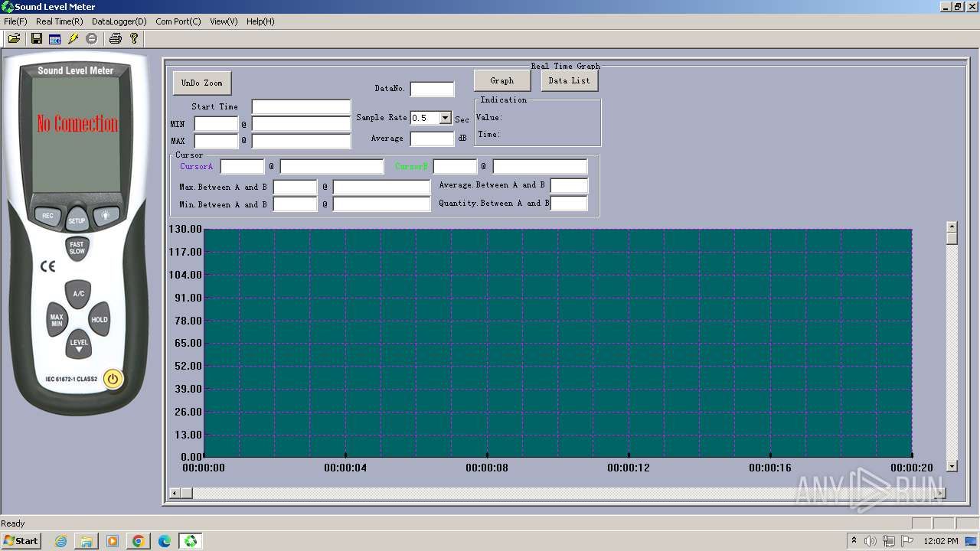Screen dimensions: 980x551
Task: Click the DataNo. input field
Action: click(432, 89)
